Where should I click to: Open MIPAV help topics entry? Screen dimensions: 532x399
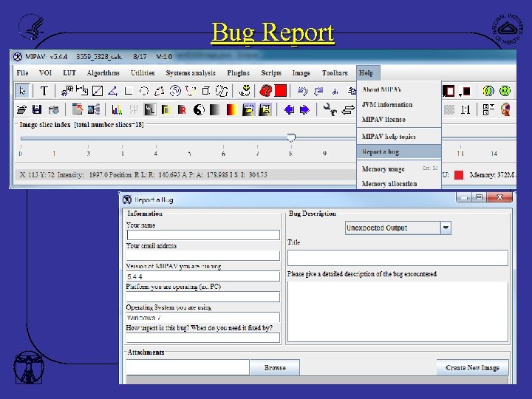coord(399,137)
